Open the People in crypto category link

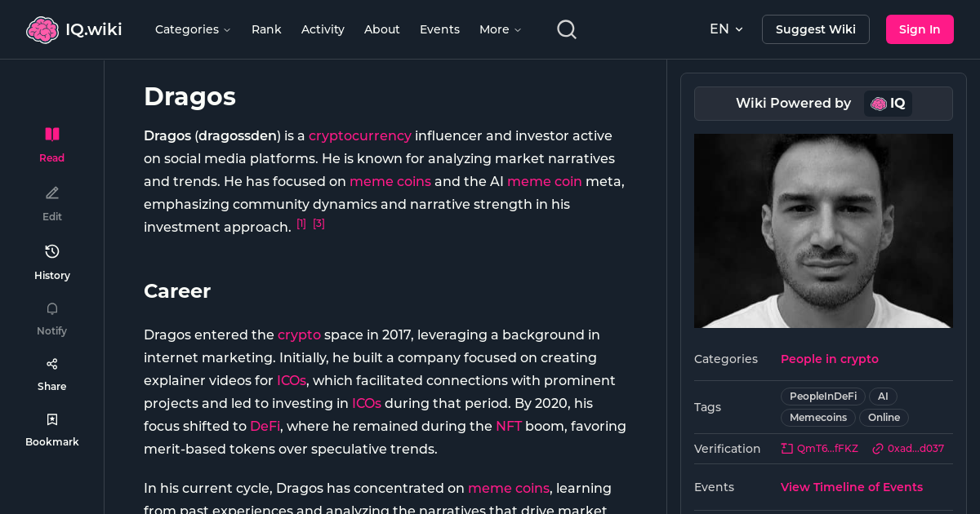829,359
